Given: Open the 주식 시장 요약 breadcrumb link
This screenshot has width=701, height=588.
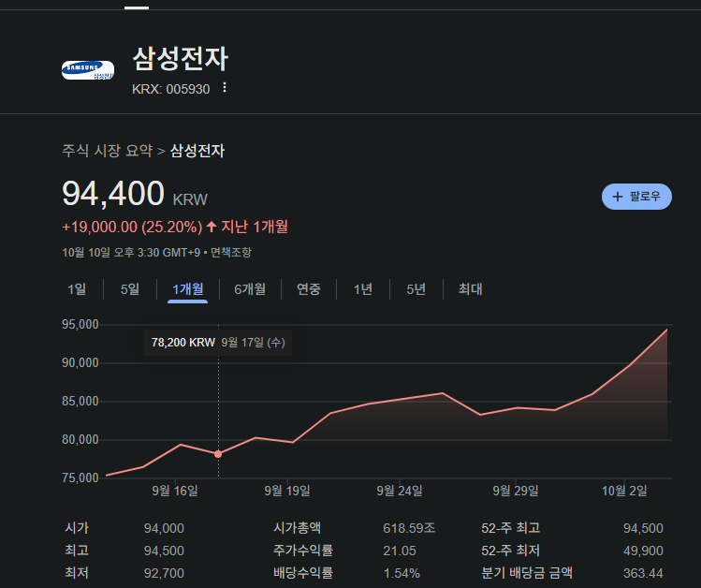Looking at the screenshot, I should coord(108,150).
